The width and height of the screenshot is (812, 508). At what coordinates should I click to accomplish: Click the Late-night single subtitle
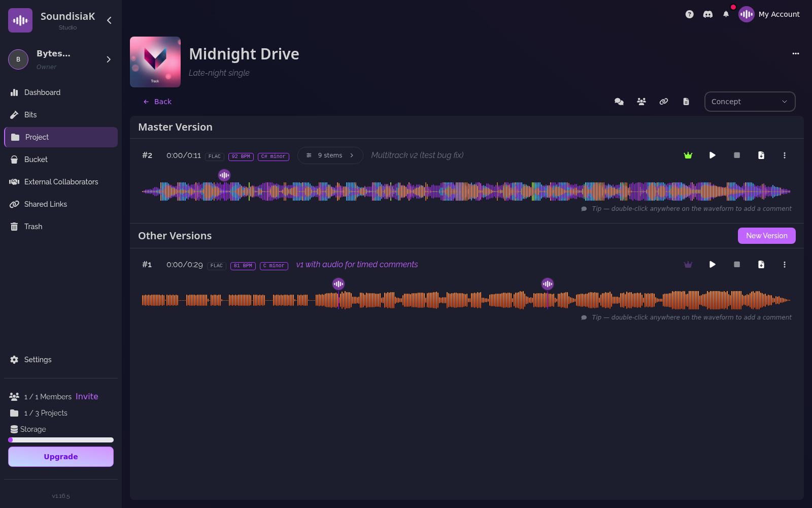pos(219,73)
